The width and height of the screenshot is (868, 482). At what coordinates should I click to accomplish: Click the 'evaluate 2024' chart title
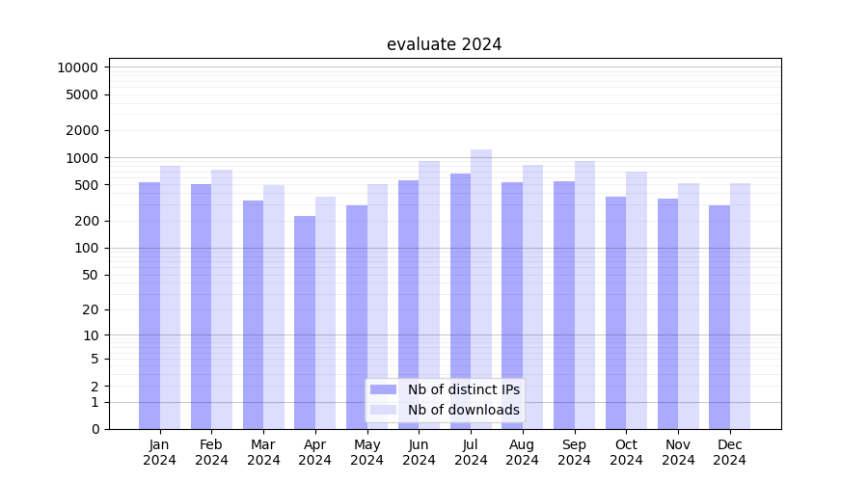(x=444, y=44)
